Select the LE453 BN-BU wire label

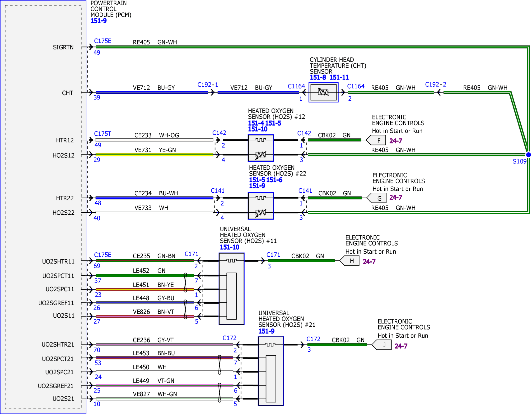pyautogui.click(x=154, y=353)
